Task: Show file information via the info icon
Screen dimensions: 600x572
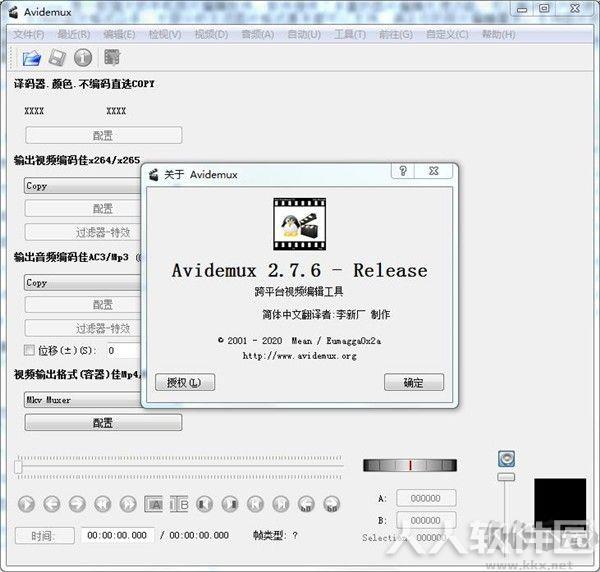Action: tap(83, 58)
